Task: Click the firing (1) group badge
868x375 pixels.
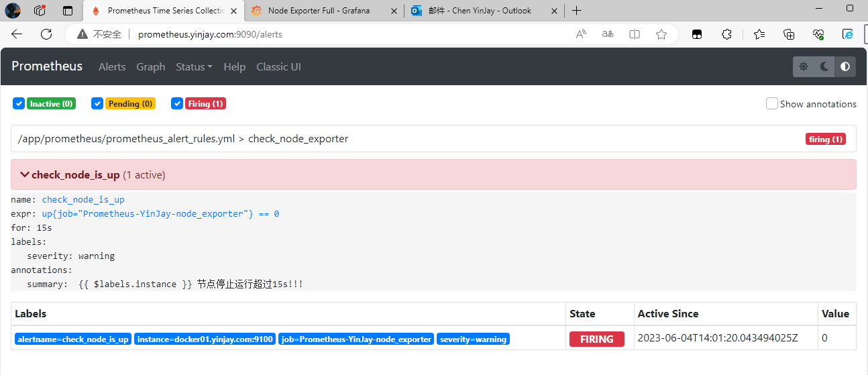Action: pos(825,139)
